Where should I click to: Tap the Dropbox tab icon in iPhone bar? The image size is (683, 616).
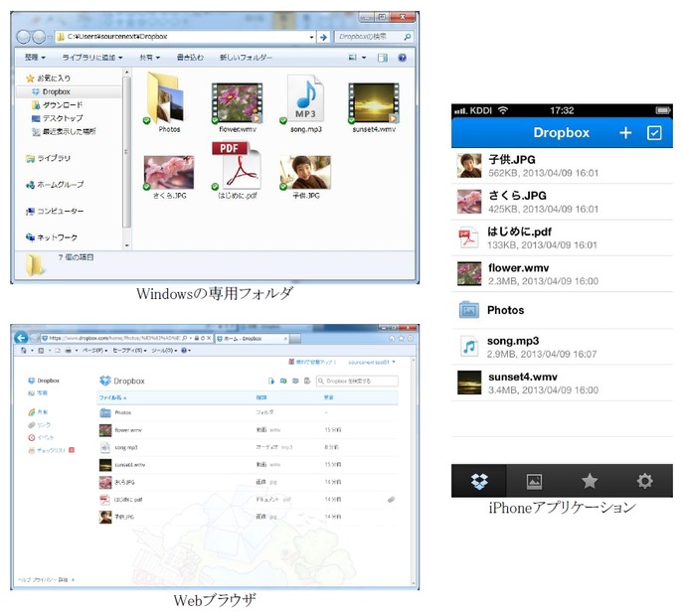click(x=479, y=481)
